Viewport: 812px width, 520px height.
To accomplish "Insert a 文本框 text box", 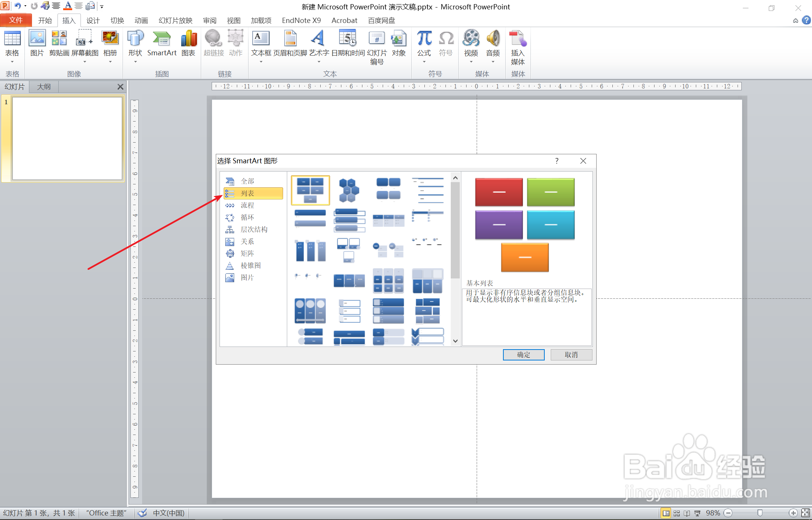I will [261, 44].
